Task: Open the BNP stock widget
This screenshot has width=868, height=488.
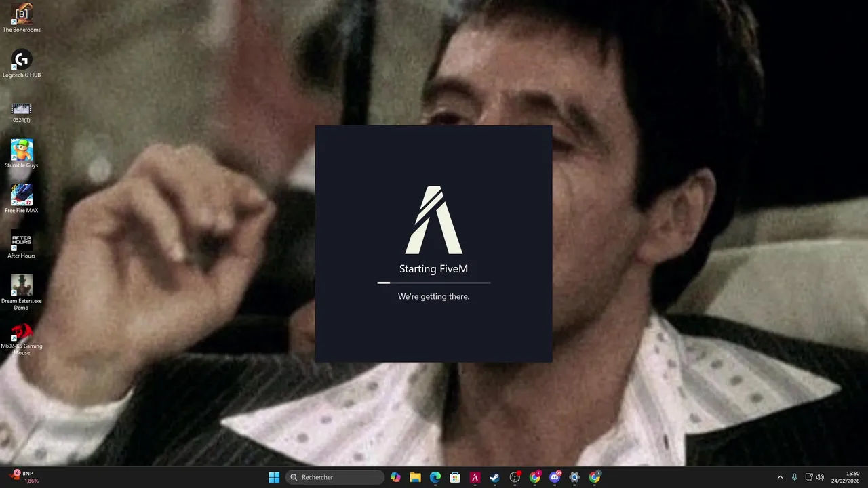Action: coord(24,477)
